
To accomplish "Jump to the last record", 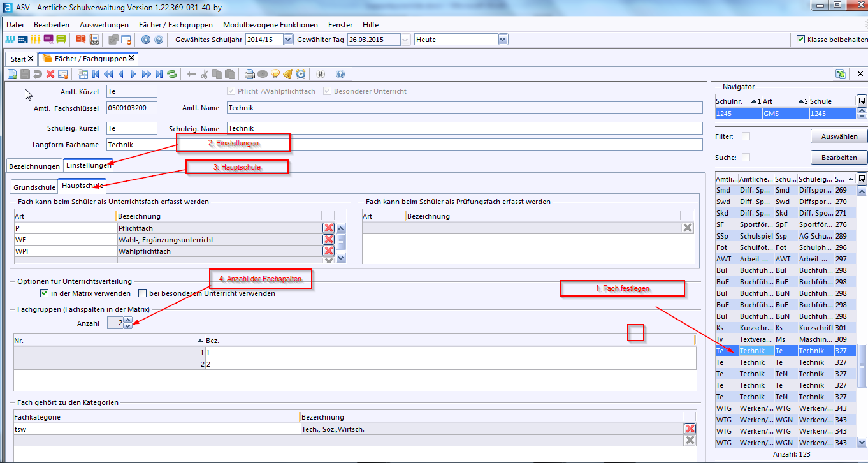I will tap(159, 74).
